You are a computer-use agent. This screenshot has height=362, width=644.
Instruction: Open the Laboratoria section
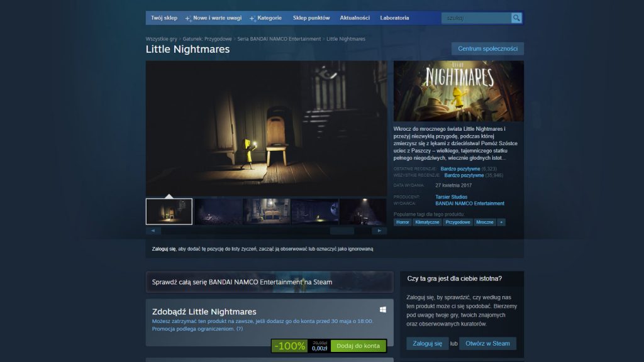pos(394,18)
